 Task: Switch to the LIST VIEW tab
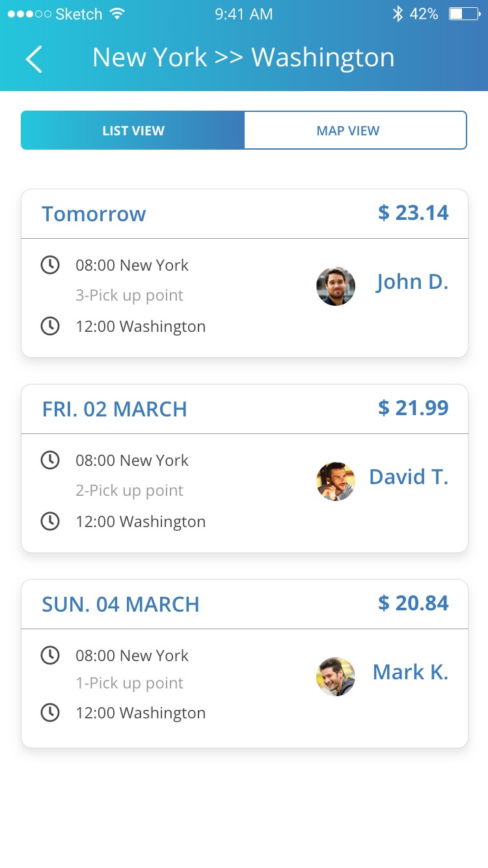133,131
